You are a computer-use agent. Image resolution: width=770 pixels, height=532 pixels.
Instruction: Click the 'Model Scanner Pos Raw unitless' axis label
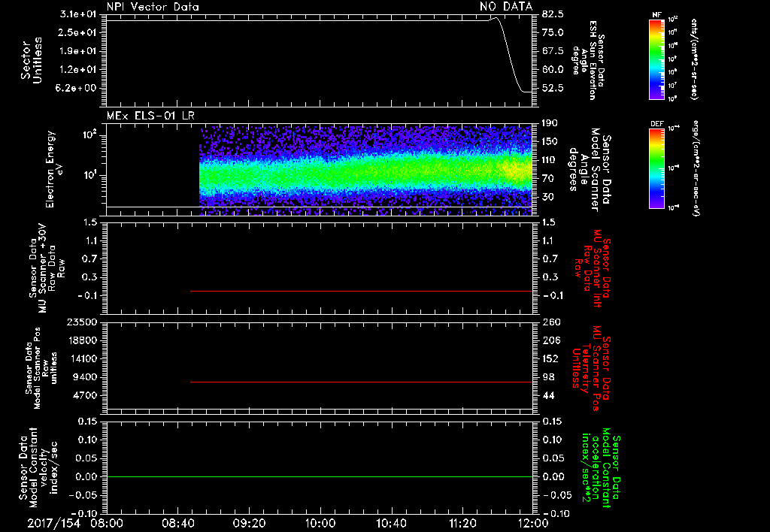click(41, 368)
